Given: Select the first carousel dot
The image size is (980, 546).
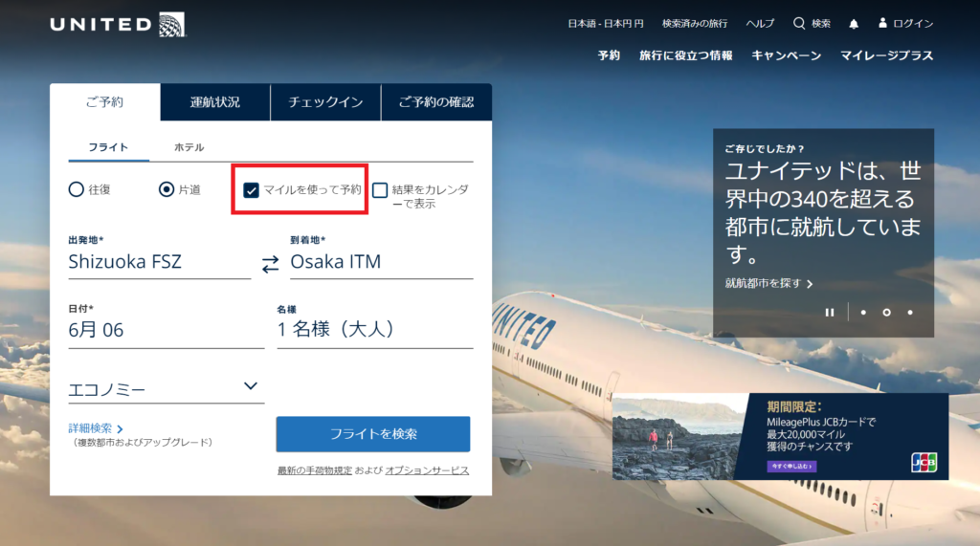Looking at the screenshot, I should 863,312.
